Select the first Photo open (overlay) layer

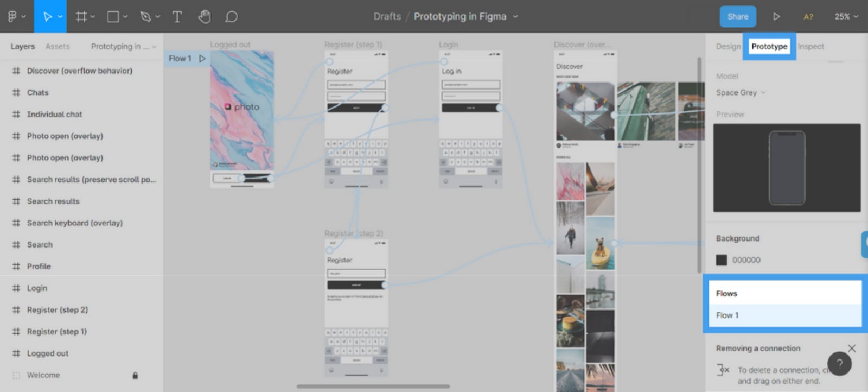[x=65, y=136]
